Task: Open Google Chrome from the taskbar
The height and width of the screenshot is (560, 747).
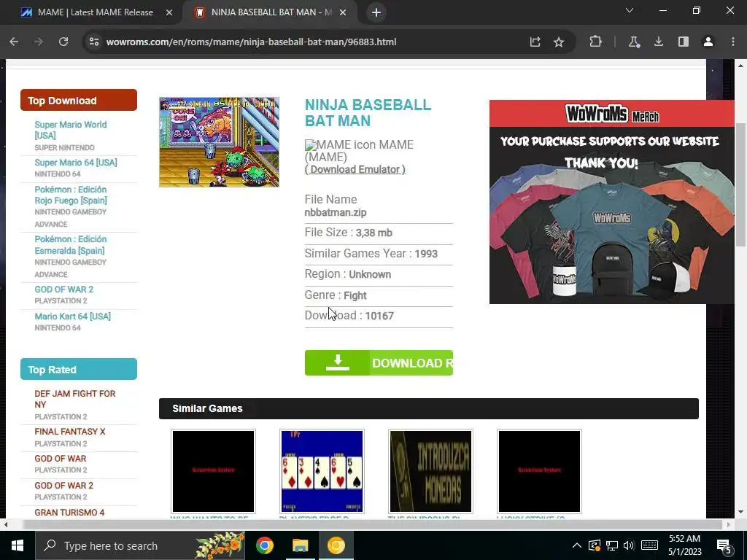Action: (x=264, y=545)
